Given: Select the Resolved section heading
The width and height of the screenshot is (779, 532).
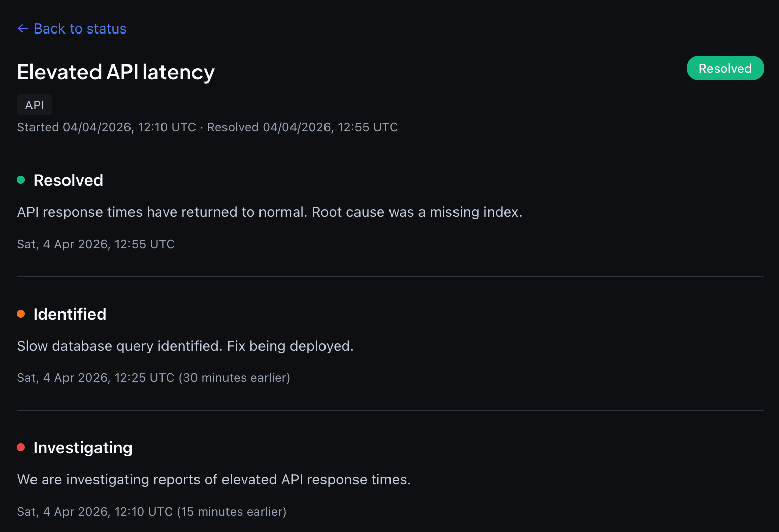Looking at the screenshot, I should click(x=68, y=180).
